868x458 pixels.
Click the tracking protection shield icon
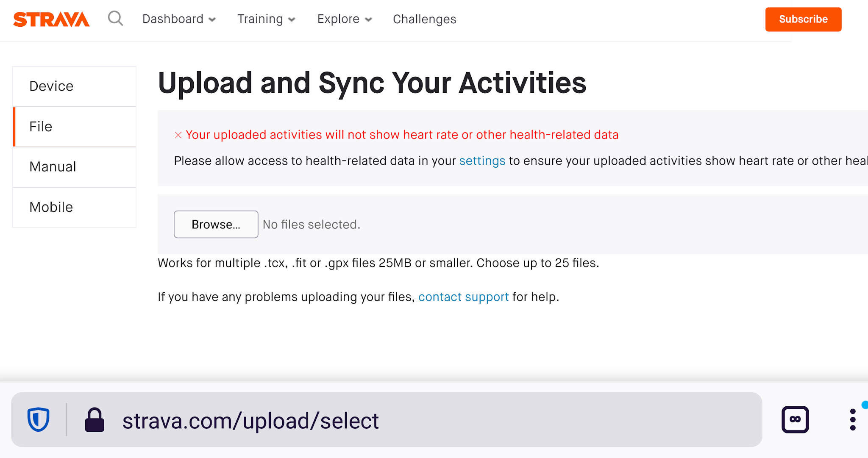click(39, 419)
